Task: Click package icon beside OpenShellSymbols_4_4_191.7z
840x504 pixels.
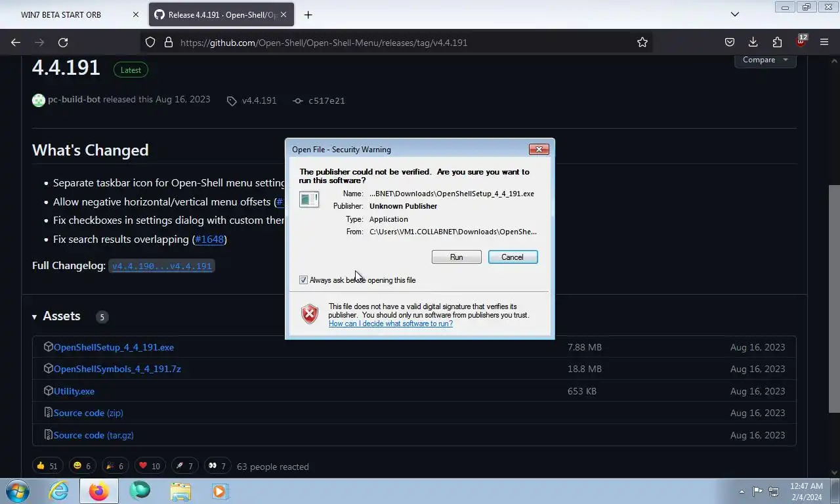Action: [48, 369]
